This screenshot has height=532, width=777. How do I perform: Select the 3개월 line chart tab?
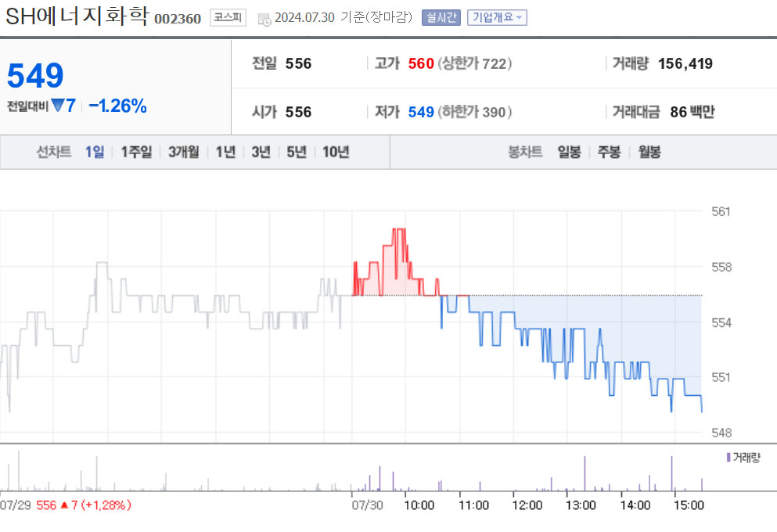pos(183,152)
